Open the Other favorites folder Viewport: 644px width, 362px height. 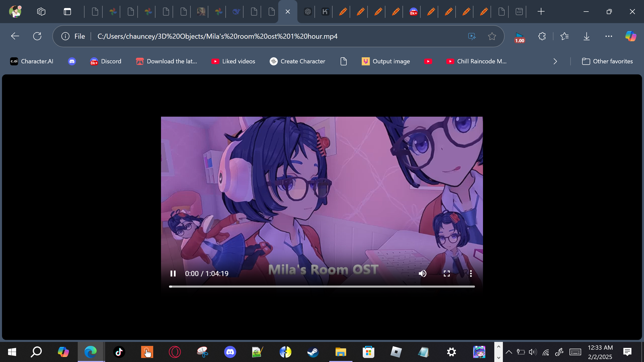click(x=607, y=61)
